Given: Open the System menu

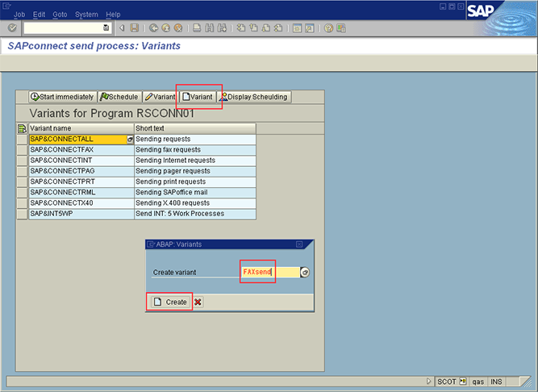Looking at the screenshot, I should click(86, 15).
